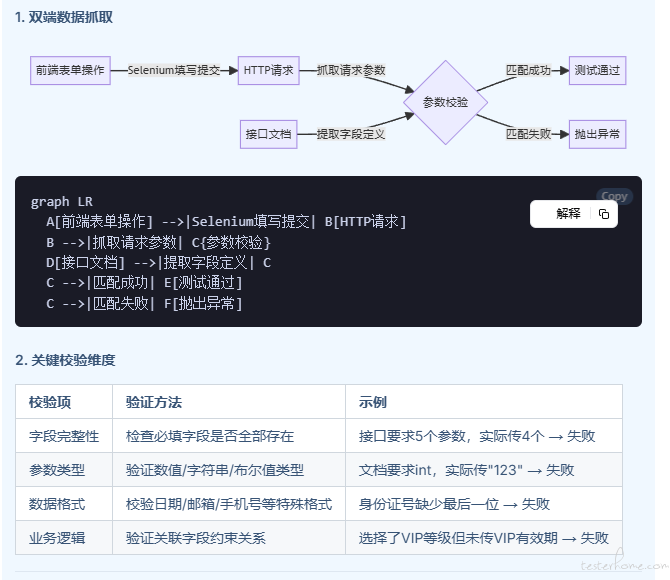This screenshot has width=670, height=580.
Task: Click the code line ending F[抛出异常]
Action: pos(144,303)
